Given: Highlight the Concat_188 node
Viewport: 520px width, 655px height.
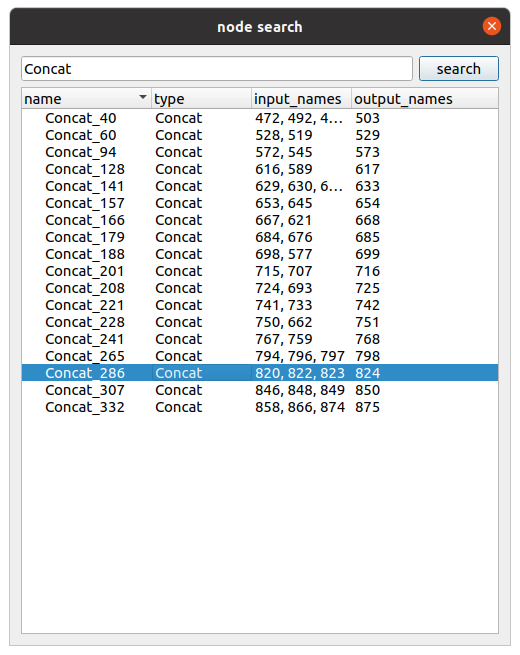Looking at the screenshot, I should click(260, 254).
